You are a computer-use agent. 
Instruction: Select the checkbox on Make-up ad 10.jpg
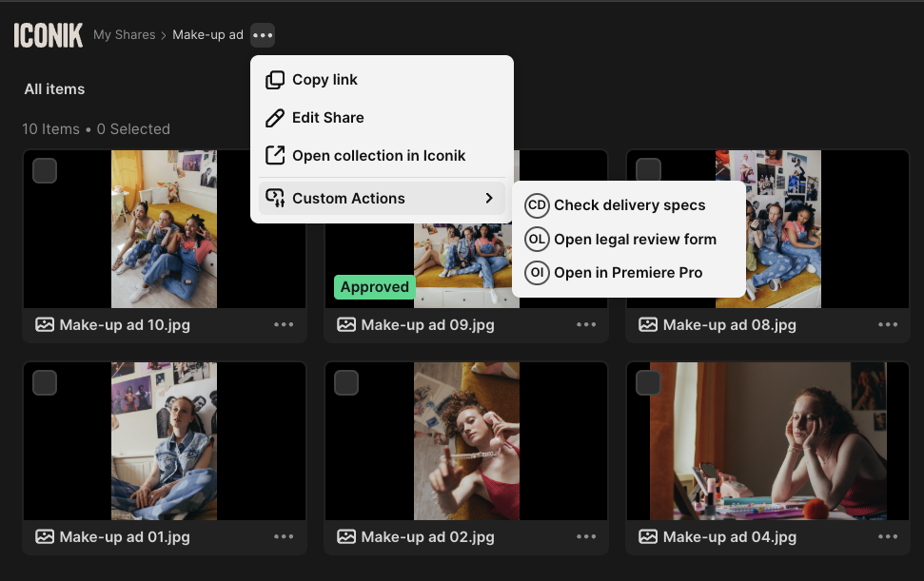pos(43,169)
